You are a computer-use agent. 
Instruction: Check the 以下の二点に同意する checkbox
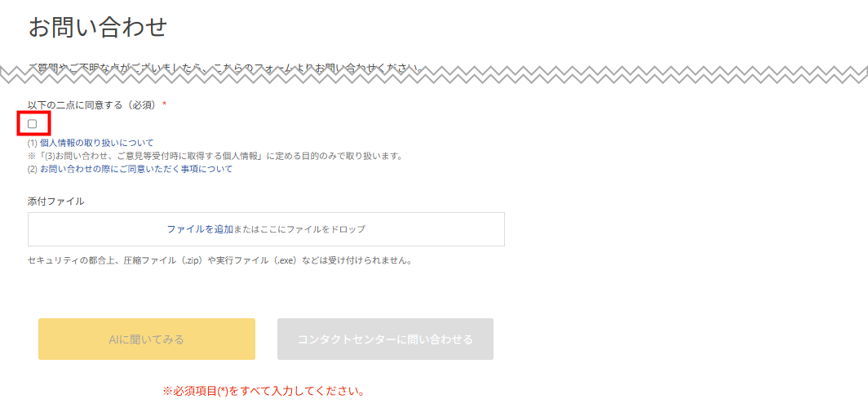point(33,124)
